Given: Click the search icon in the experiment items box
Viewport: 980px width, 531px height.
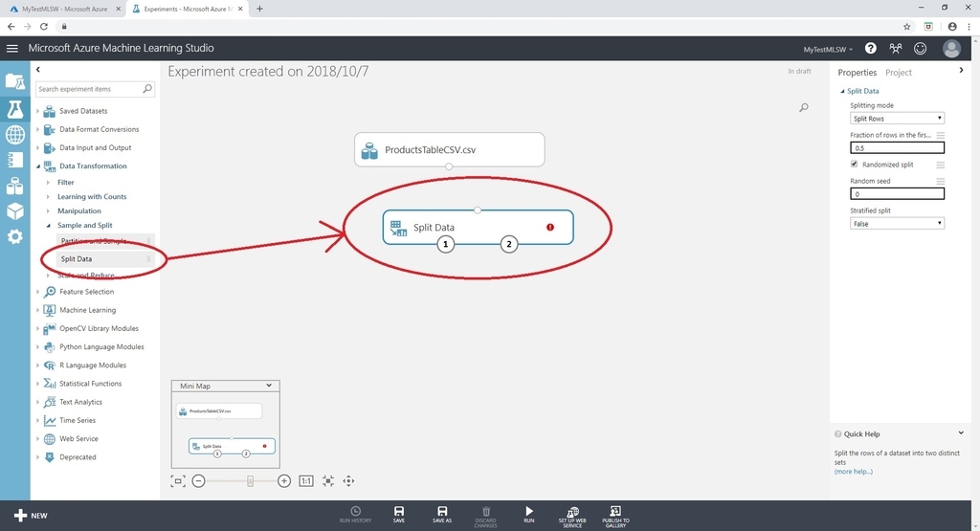Looking at the screenshot, I should coord(147,89).
